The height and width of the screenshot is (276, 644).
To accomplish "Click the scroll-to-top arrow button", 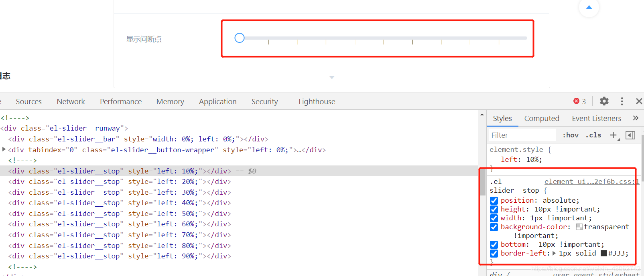I will [589, 7].
